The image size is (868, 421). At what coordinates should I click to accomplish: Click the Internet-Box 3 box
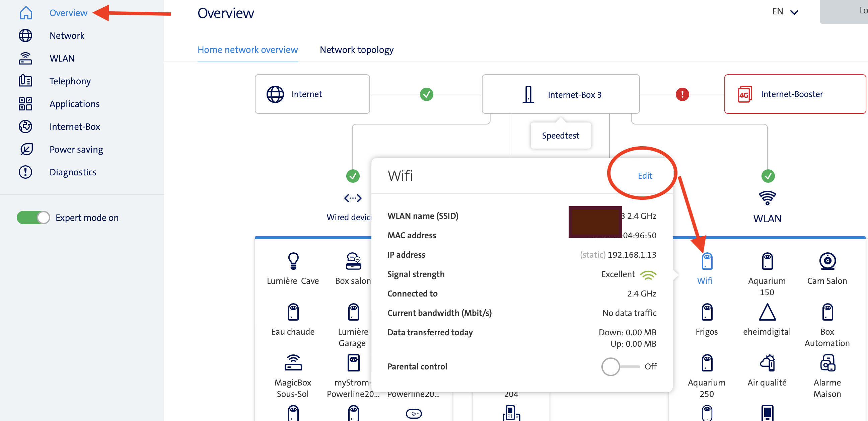tap(560, 94)
